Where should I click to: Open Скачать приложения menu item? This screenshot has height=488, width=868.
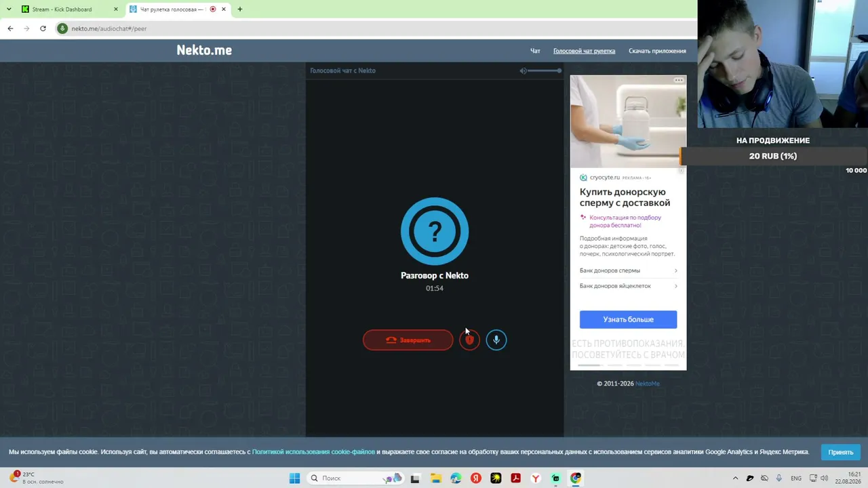[x=657, y=51]
